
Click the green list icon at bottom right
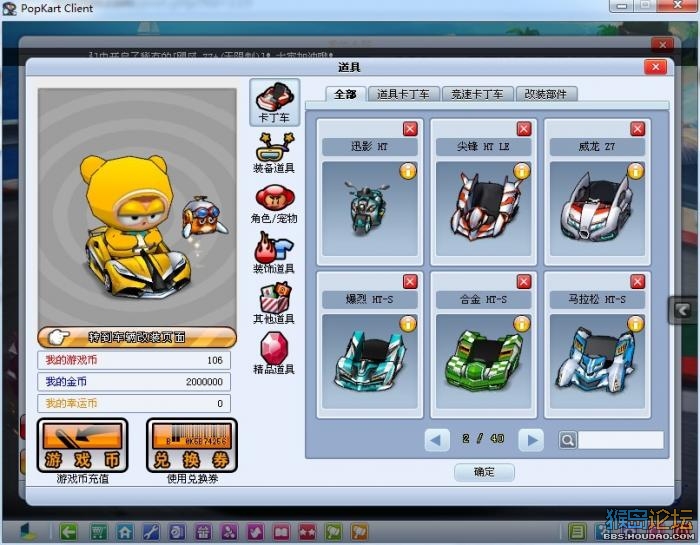click(x=577, y=532)
